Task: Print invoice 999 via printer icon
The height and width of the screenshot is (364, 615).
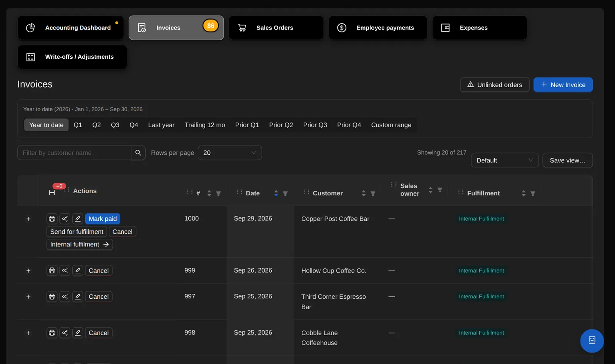Action: [x=52, y=271]
